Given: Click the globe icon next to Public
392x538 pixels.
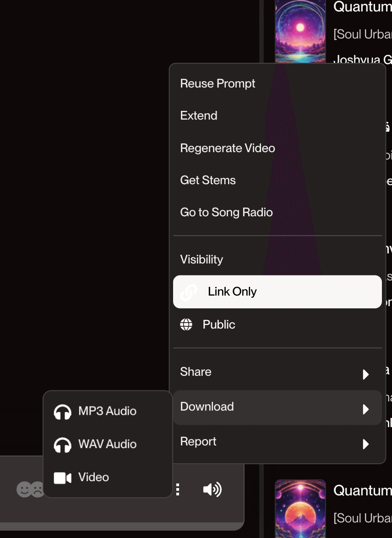Looking at the screenshot, I should pos(186,324).
